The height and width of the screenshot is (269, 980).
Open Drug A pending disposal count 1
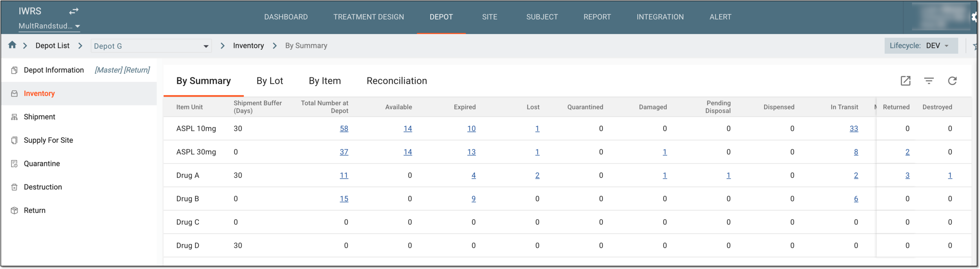pos(728,175)
